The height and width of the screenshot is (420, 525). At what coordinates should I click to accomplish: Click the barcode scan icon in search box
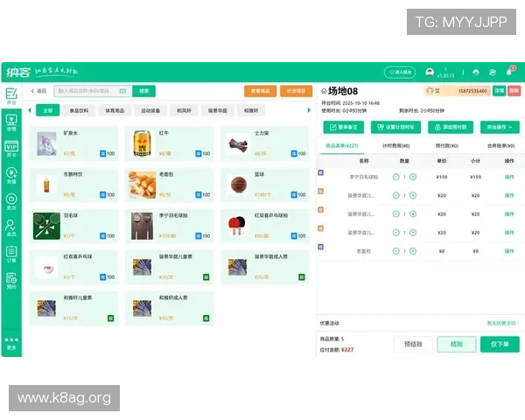coord(122,91)
